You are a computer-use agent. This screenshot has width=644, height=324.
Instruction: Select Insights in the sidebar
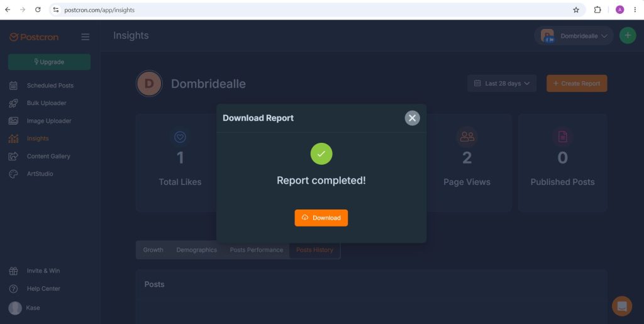(38, 138)
